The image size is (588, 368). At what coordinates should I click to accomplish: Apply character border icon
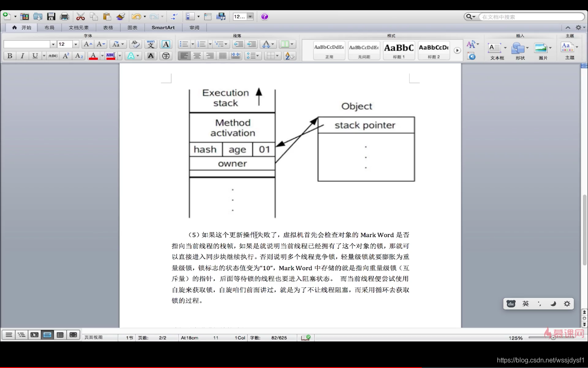point(166,44)
